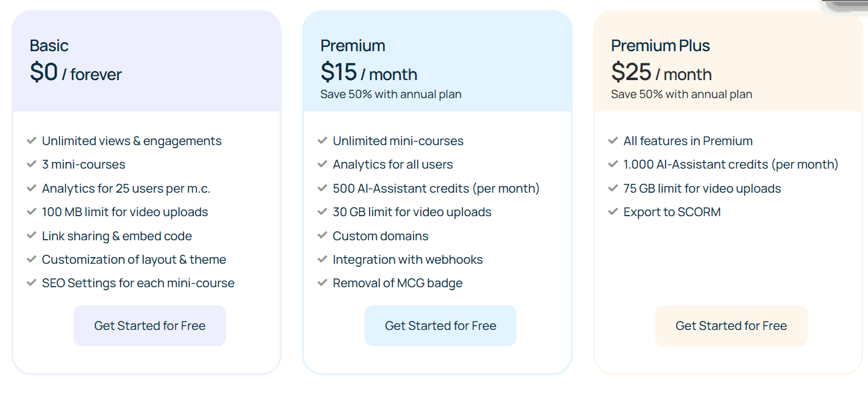Click Get Started for Free under Premium Plus
The height and width of the screenshot is (395, 868).
[731, 325]
